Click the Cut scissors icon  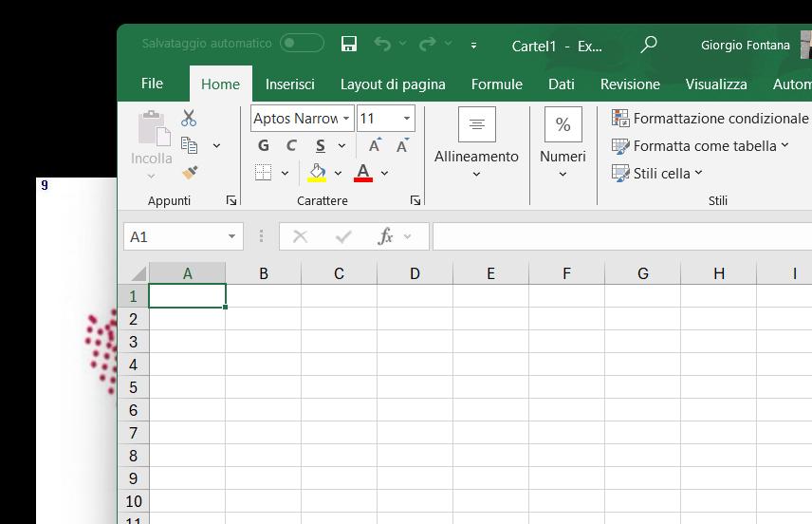189,118
